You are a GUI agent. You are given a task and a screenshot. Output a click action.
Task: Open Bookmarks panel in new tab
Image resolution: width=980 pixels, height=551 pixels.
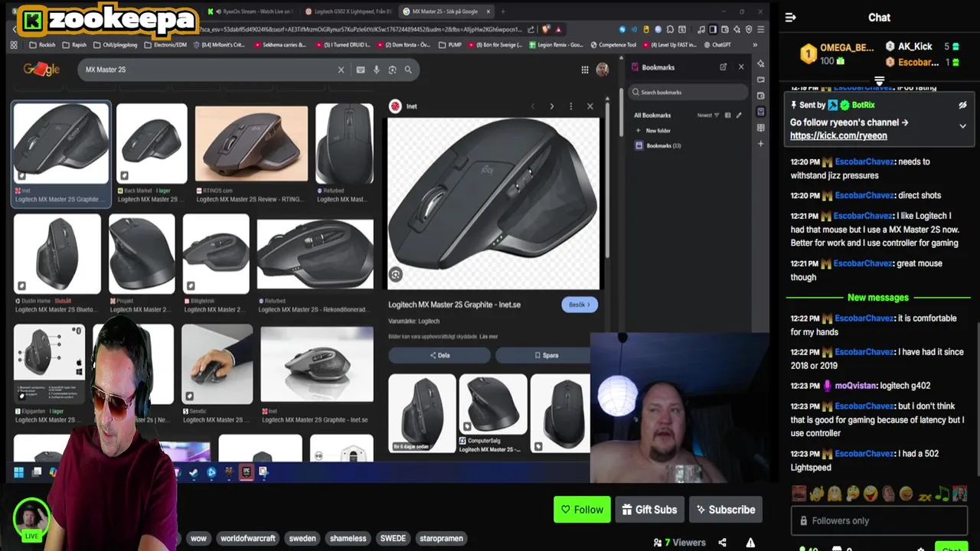coord(723,67)
